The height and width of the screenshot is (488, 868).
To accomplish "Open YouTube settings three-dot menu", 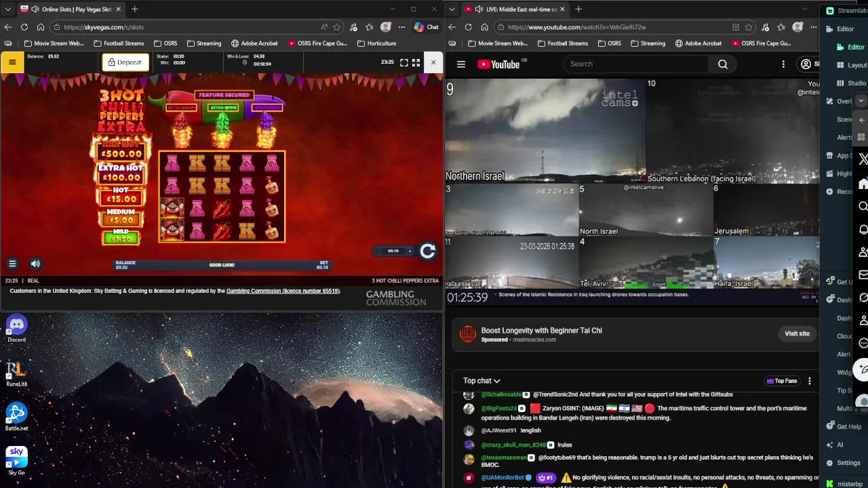I will [x=783, y=64].
